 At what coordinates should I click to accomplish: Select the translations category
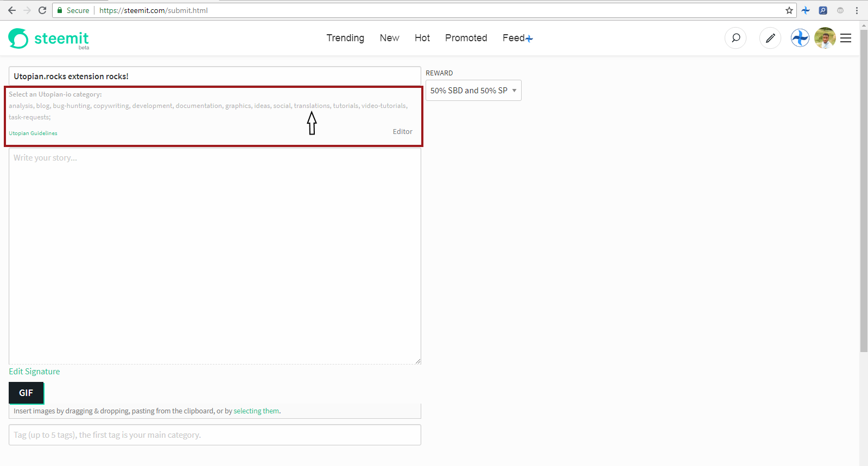(x=312, y=106)
